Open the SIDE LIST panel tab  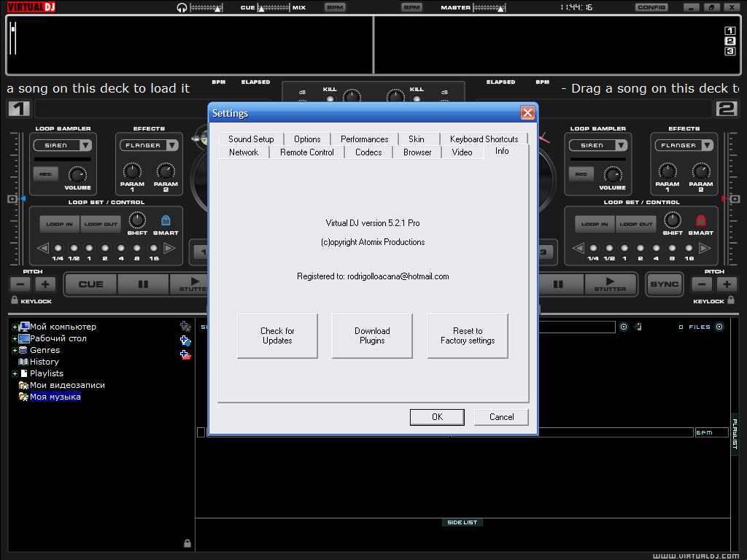pyautogui.click(x=462, y=522)
